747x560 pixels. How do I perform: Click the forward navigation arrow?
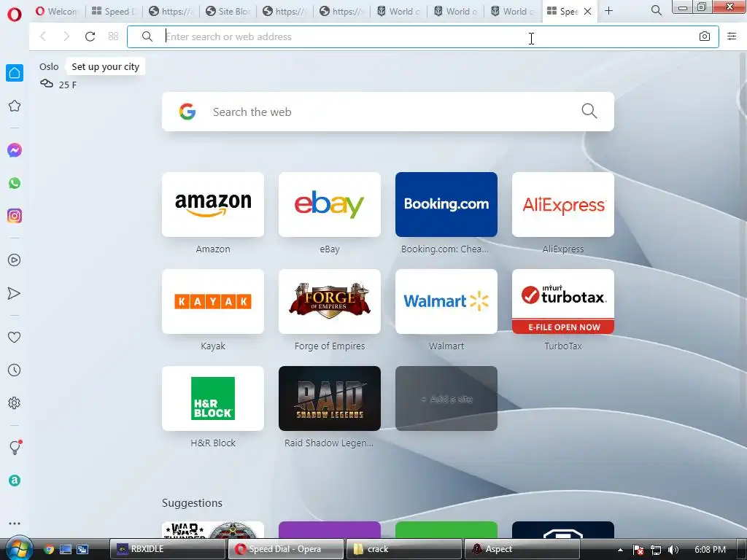pyautogui.click(x=66, y=36)
